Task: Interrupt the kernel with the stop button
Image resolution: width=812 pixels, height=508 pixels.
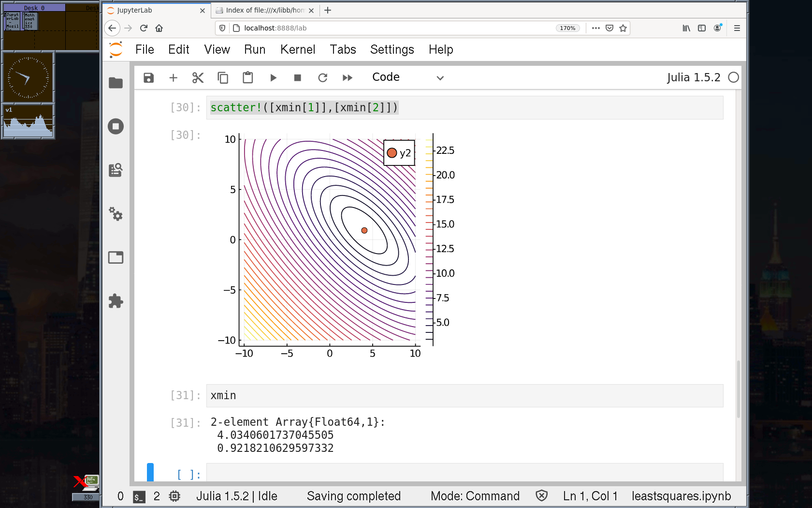Action: (298, 78)
